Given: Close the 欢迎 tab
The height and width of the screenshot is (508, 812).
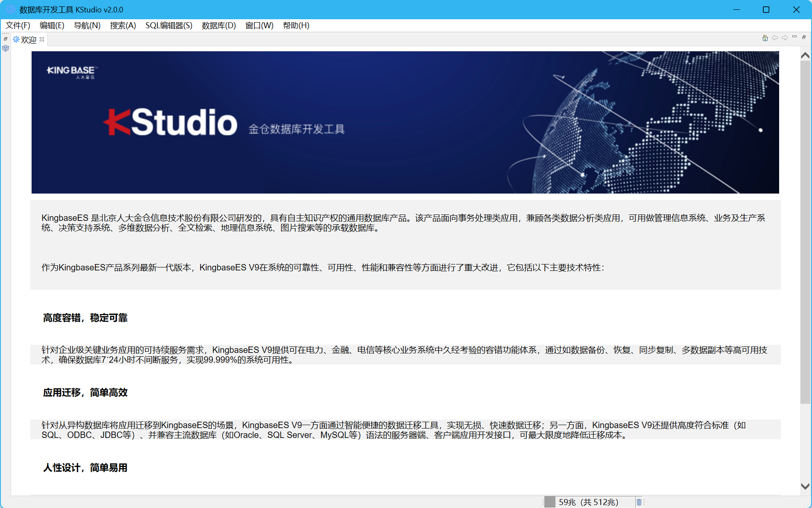Looking at the screenshot, I should (42, 39).
